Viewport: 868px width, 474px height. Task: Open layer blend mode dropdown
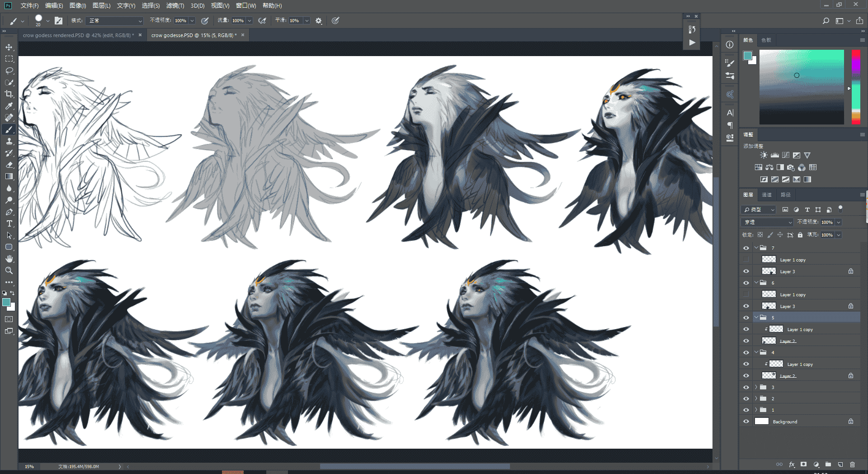point(768,222)
